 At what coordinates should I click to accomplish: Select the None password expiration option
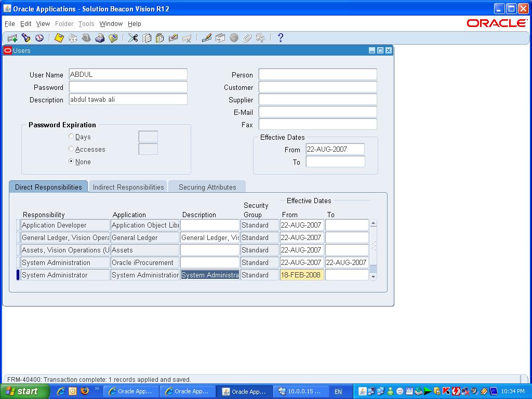pyautogui.click(x=71, y=162)
